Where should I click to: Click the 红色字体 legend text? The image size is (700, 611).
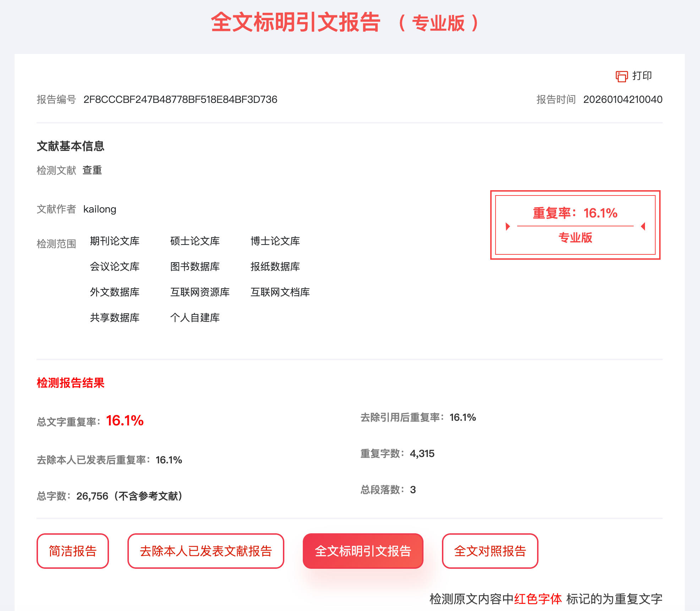point(538,599)
